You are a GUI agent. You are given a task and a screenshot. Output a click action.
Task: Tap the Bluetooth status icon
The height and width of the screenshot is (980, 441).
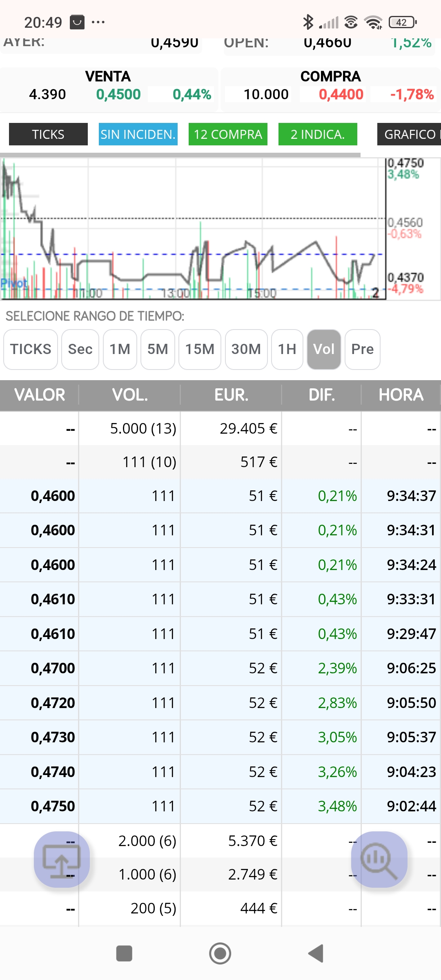coord(308,22)
